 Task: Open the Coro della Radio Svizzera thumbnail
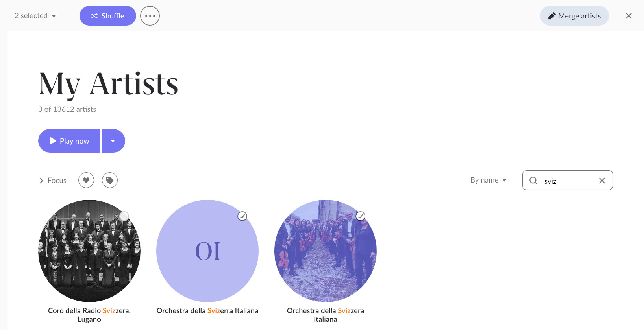[x=89, y=251]
